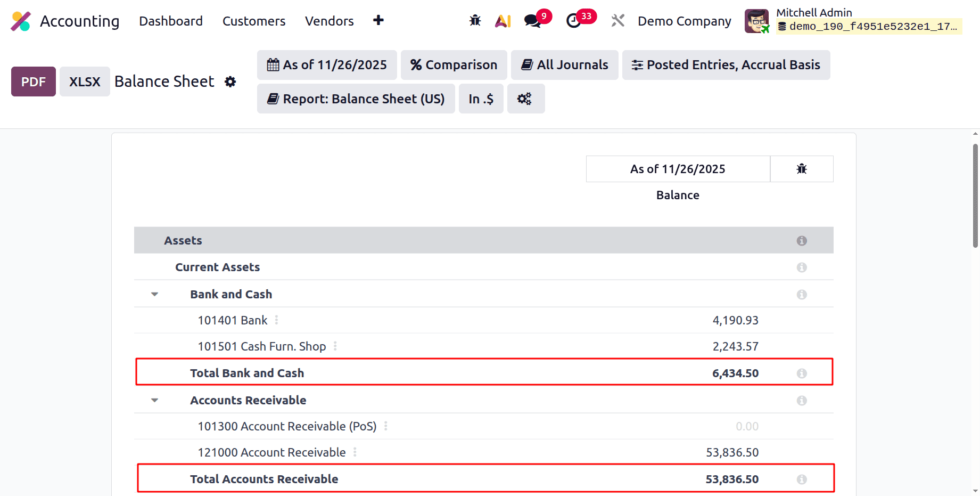
Task: Click the 2,243.57 cash balance
Action: pyautogui.click(x=735, y=346)
